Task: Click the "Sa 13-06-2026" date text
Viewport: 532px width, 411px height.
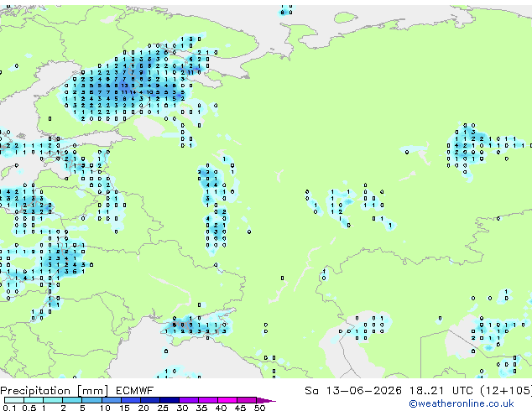Action: 353,391
